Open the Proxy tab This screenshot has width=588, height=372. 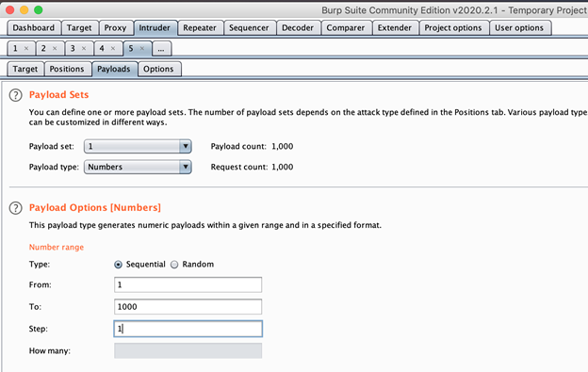[x=116, y=27]
